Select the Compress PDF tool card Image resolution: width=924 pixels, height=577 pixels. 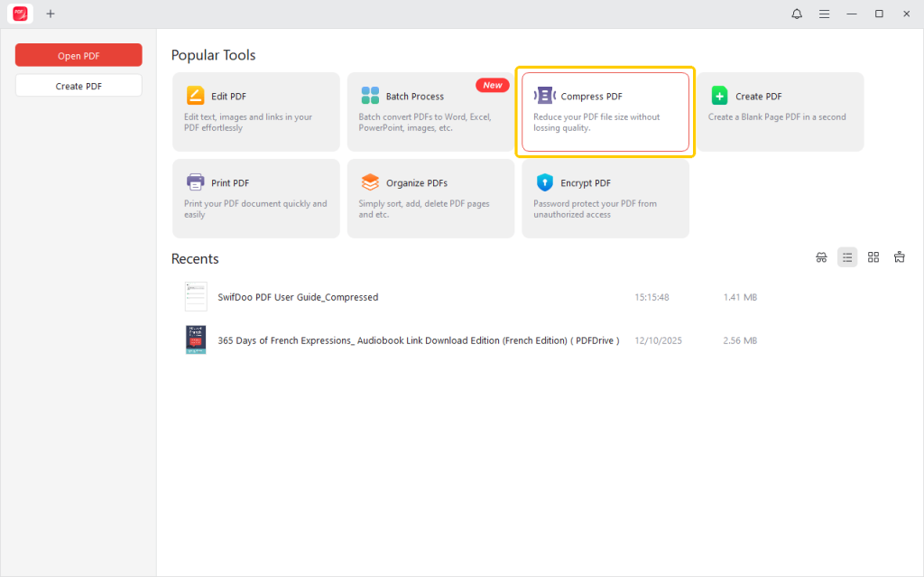(605, 112)
